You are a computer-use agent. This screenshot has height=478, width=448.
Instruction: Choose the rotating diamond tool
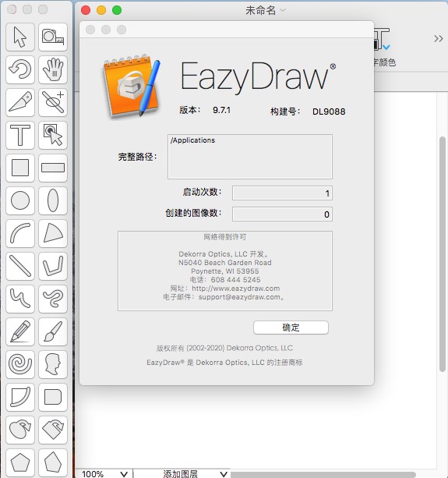[53, 430]
